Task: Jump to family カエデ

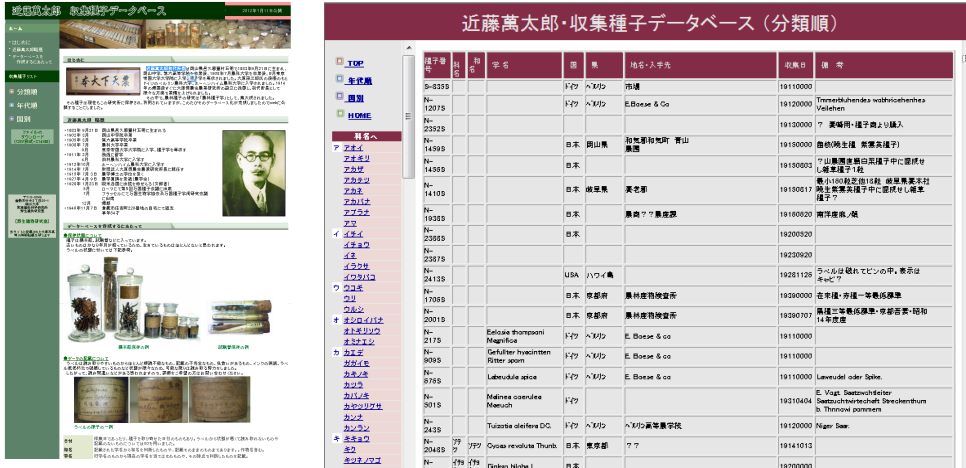Action: (354, 352)
